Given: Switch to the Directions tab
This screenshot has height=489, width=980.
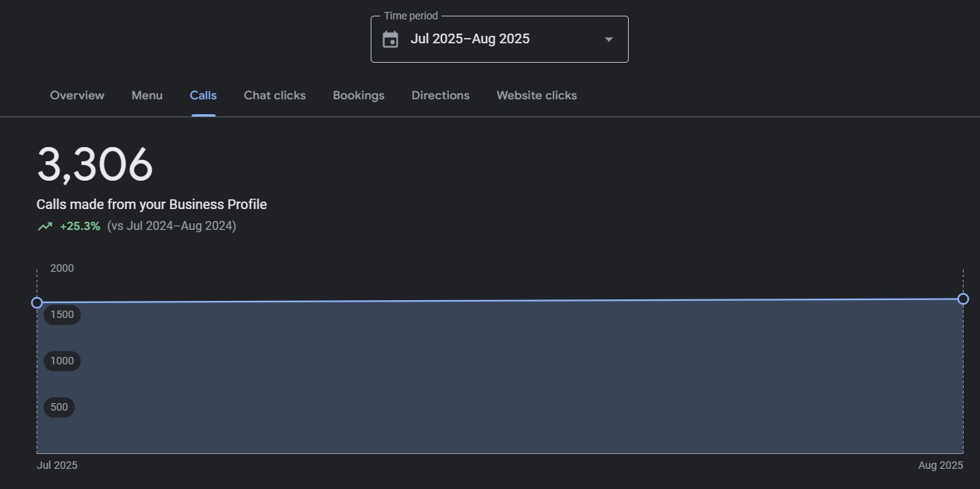Looking at the screenshot, I should [440, 96].
